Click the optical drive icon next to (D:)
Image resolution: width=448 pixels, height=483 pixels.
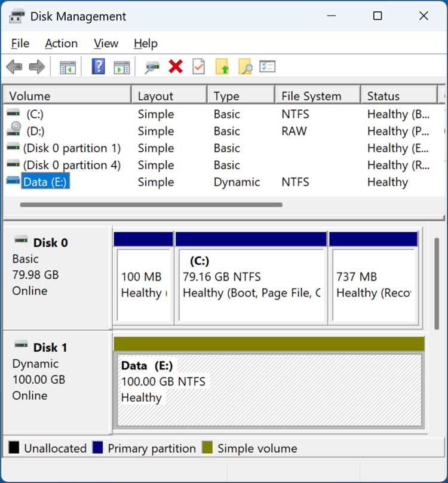pyautogui.click(x=14, y=129)
